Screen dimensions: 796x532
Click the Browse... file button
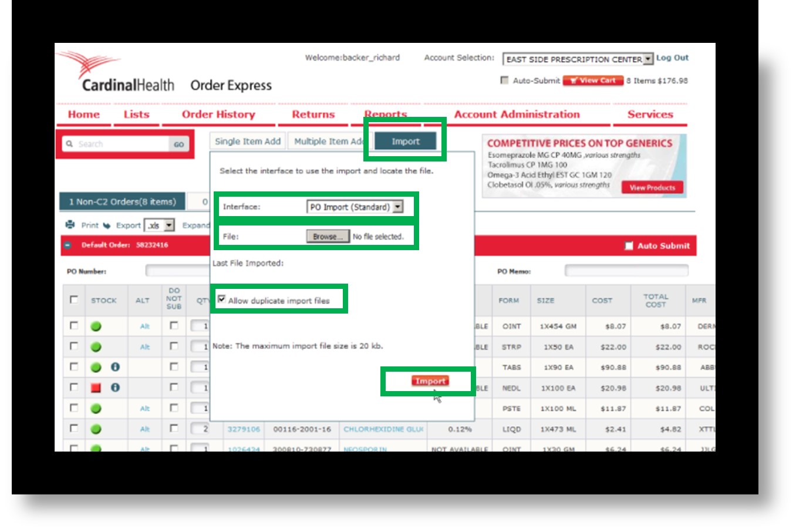pyautogui.click(x=328, y=236)
